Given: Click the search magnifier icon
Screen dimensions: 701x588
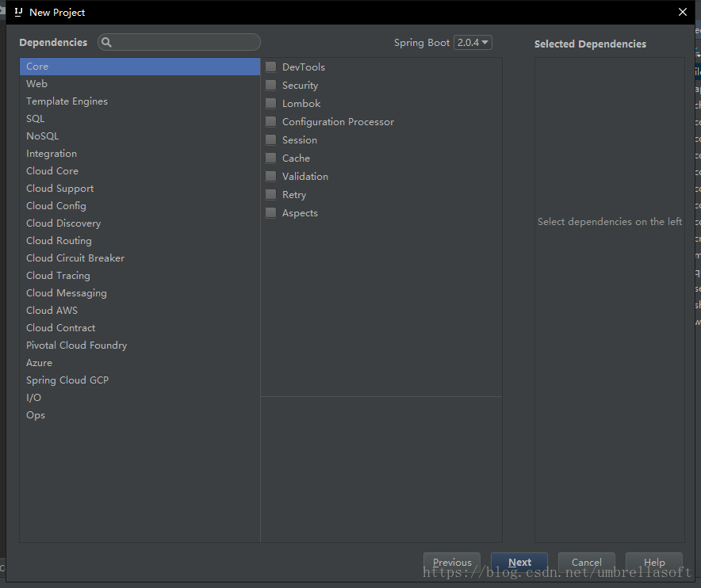Looking at the screenshot, I should pos(106,43).
